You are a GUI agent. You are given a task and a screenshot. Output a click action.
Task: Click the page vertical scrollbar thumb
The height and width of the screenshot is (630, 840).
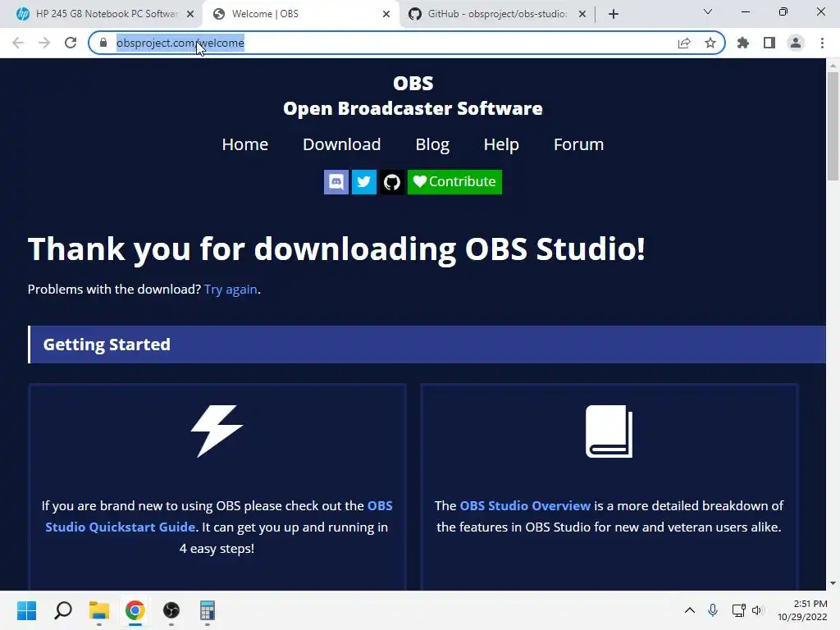[833, 126]
